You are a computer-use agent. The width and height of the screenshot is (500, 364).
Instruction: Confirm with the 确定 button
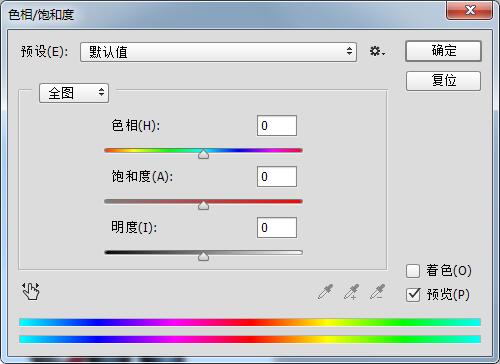pos(443,51)
